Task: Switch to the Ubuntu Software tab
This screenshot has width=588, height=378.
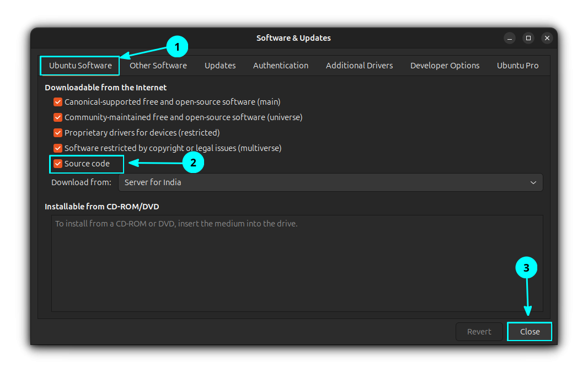Action: [80, 66]
